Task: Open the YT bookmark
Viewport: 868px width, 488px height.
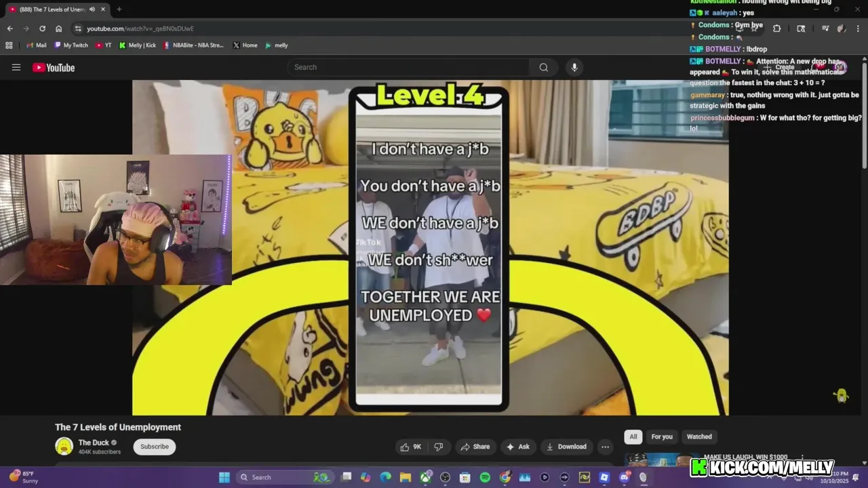Action: tap(104, 45)
